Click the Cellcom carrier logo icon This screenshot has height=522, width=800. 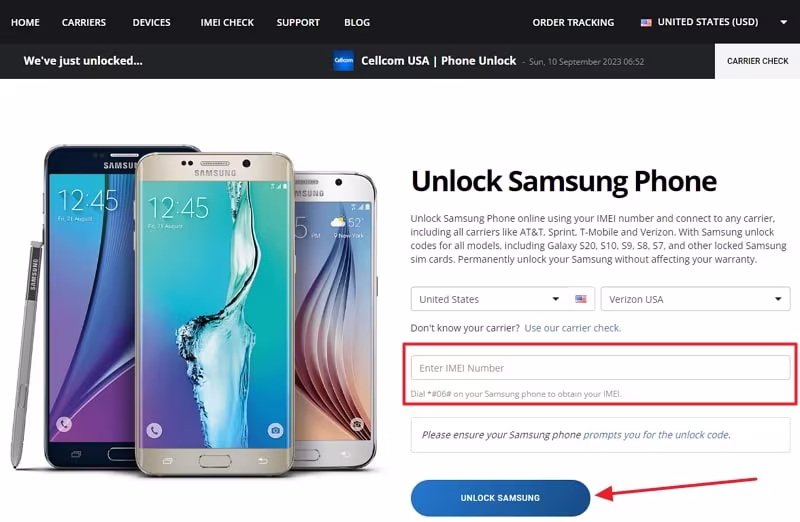[344, 61]
